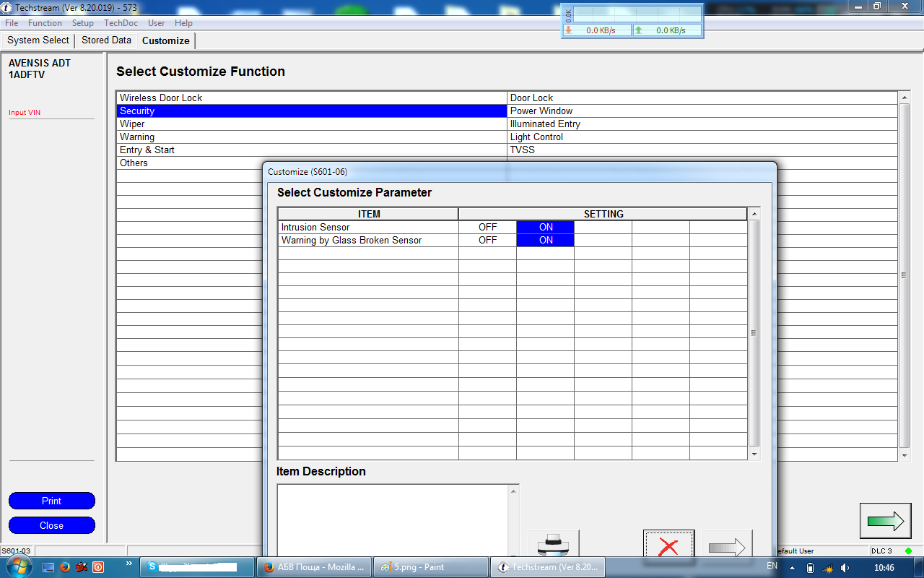Open Firefox from the quick launch bar

(64, 567)
